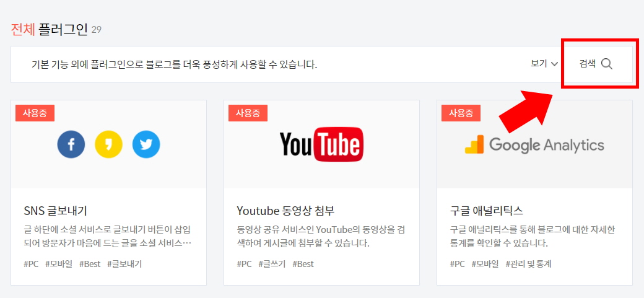Open the Youtube 동영상 첨부 plugin title
The width and height of the screenshot is (644, 298).
coord(286,211)
